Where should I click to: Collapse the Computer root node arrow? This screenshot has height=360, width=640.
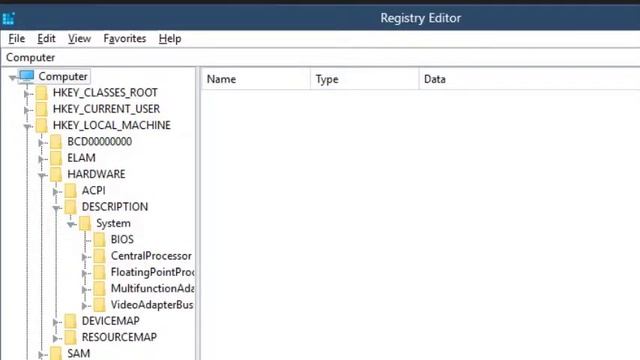pos(13,77)
